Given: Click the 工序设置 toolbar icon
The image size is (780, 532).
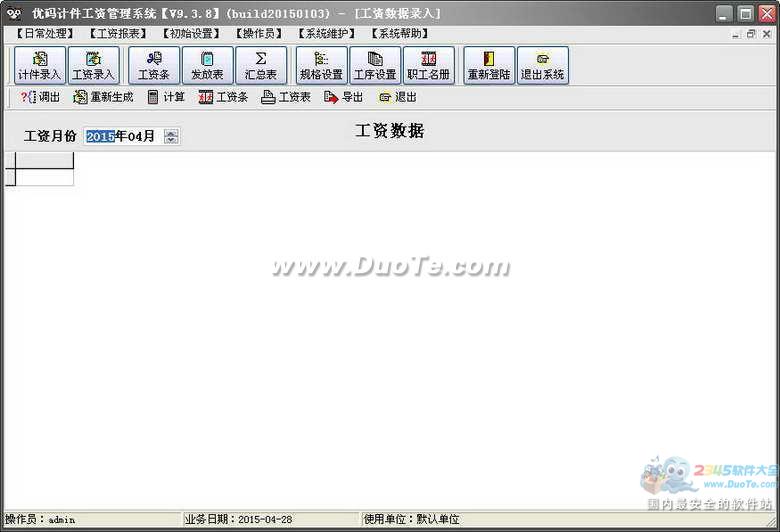Looking at the screenshot, I should click(375, 66).
